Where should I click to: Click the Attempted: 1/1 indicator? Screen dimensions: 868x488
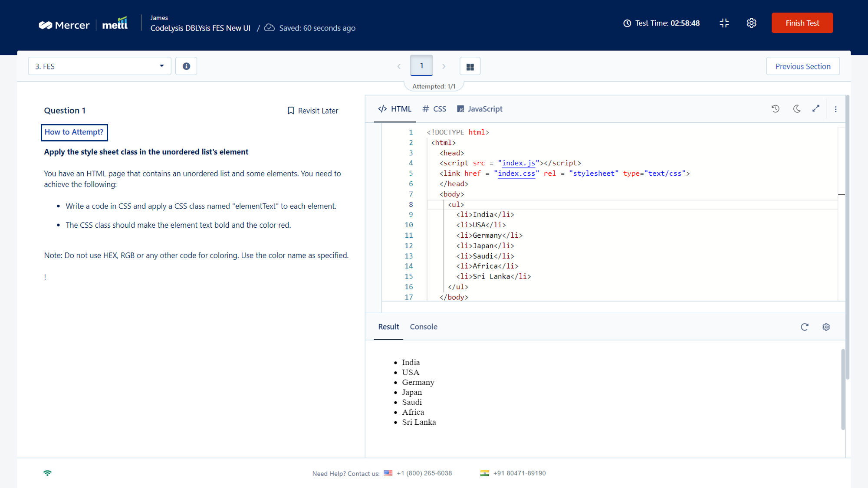point(434,86)
